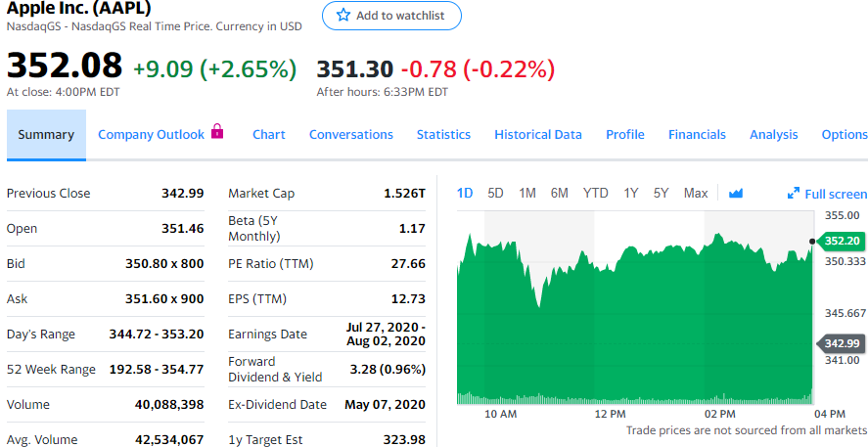Click the after hours price 351.30

click(355, 69)
